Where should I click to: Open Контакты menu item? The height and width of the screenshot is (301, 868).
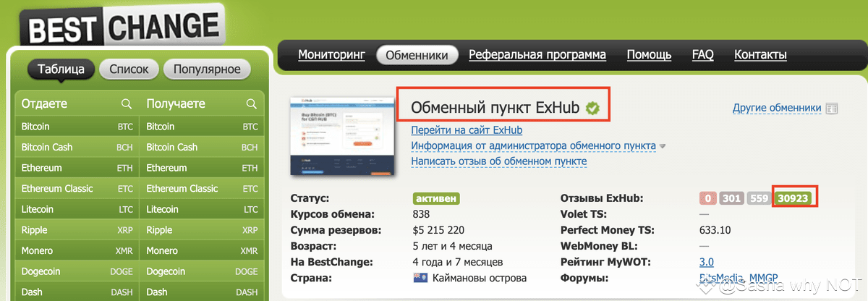[760, 54]
